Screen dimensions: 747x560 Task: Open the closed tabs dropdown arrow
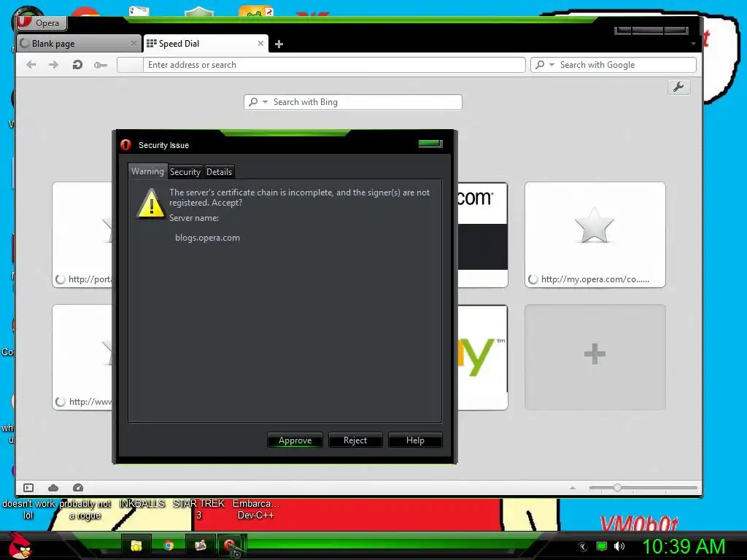coord(693,44)
